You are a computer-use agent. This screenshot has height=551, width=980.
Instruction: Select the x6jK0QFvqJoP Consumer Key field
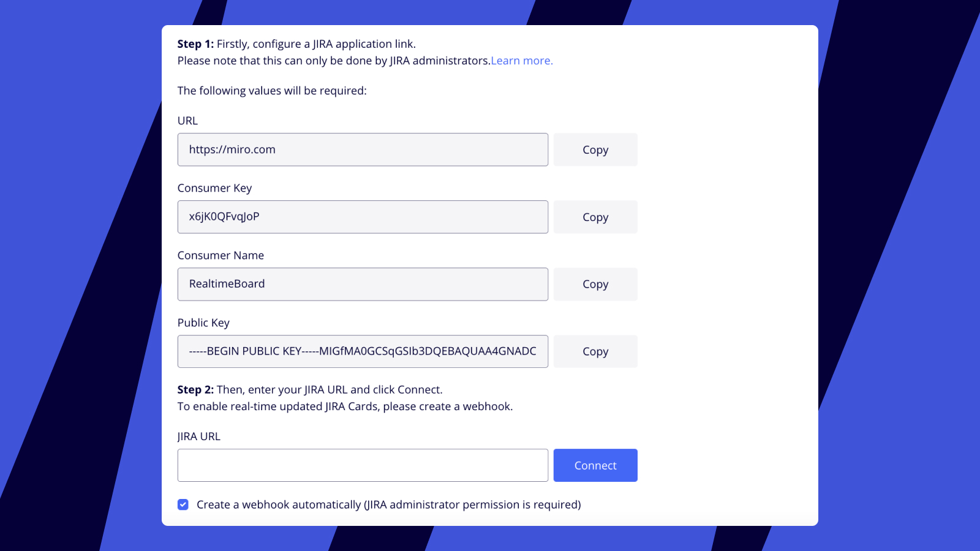(363, 217)
